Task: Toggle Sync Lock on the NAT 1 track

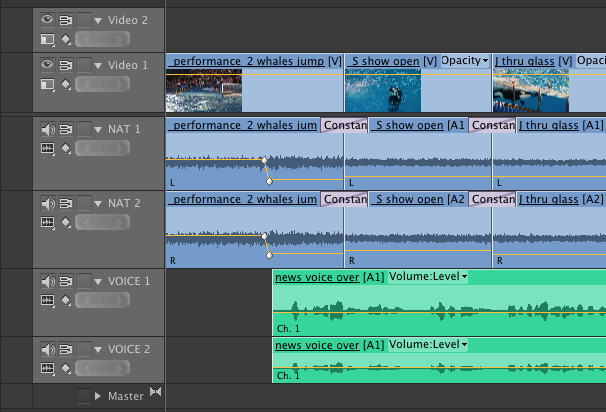Action: [x=66, y=129]
